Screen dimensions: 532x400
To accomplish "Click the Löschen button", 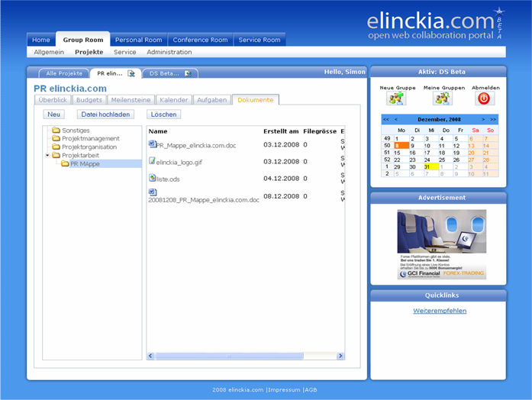I will click(163, 115).
